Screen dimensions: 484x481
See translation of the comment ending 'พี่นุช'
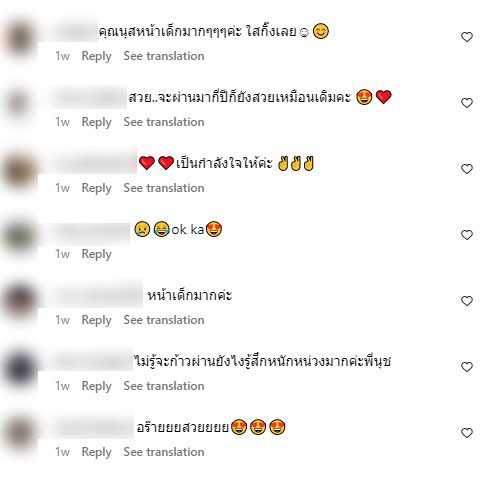pos(164,386)
